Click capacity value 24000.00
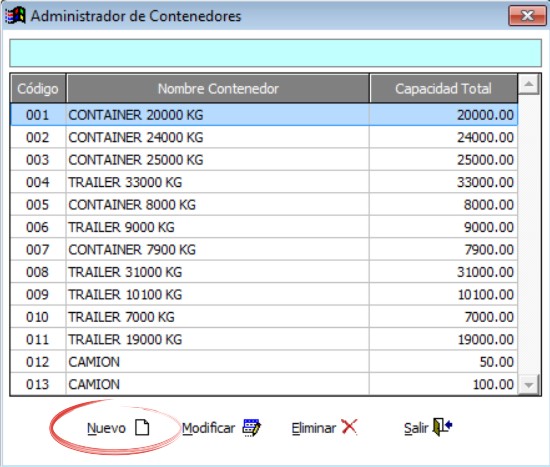 click(485, 137)
